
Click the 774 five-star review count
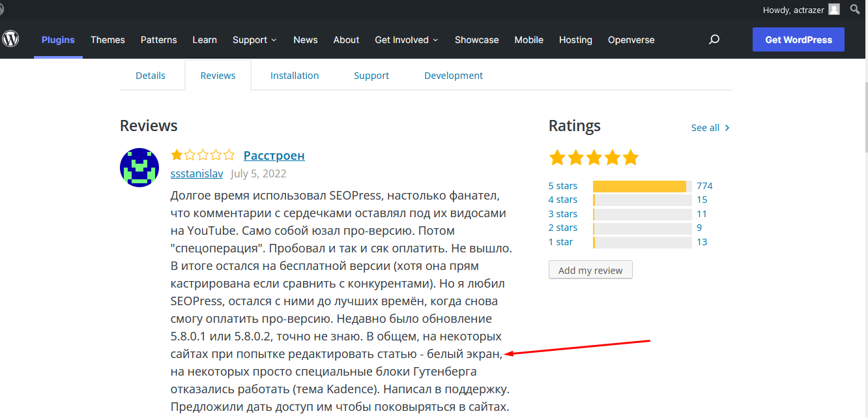click(x=704, y=186)
